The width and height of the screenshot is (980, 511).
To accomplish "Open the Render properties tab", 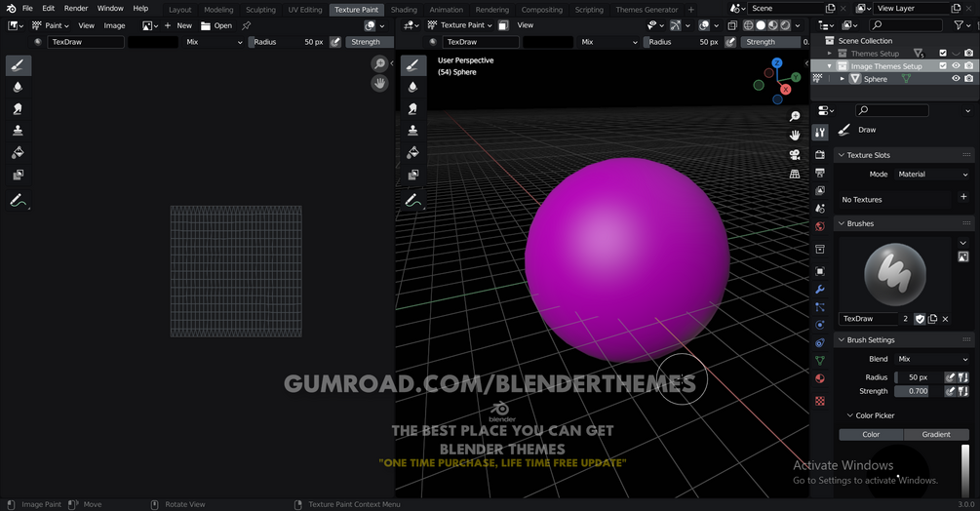I will [x=820, y=154].
